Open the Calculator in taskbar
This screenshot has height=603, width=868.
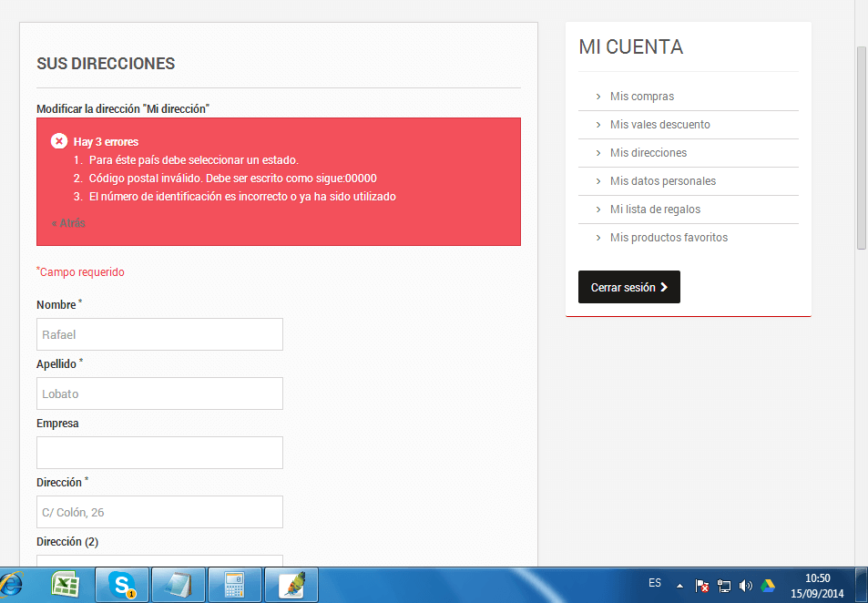pyautogui.click(x=235, y=585)
